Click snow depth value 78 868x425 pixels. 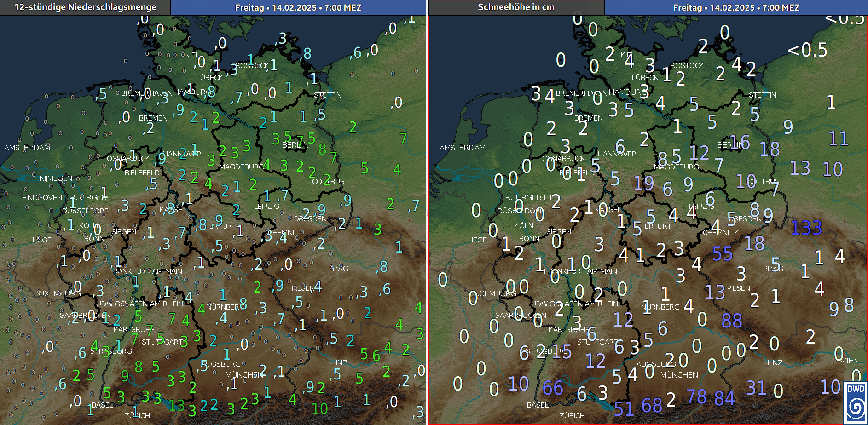pyautogui.click(x=696, y=396)
